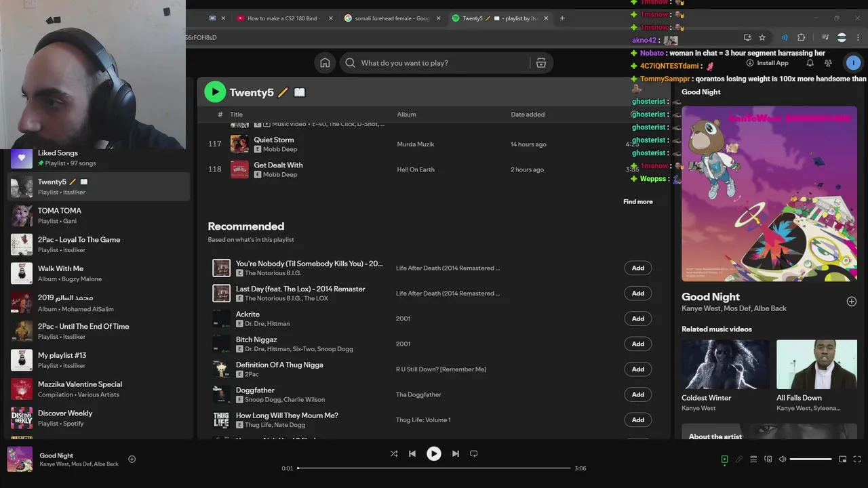The image size is (868, 488).
Task: Open Walk With Me album in sidebar
Action: point(98,273)
